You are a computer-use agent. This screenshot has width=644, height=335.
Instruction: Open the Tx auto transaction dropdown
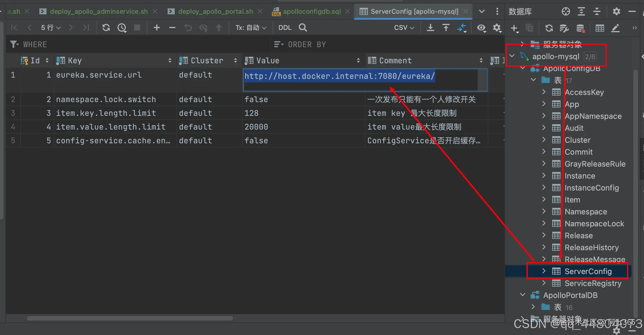point(251,28)
